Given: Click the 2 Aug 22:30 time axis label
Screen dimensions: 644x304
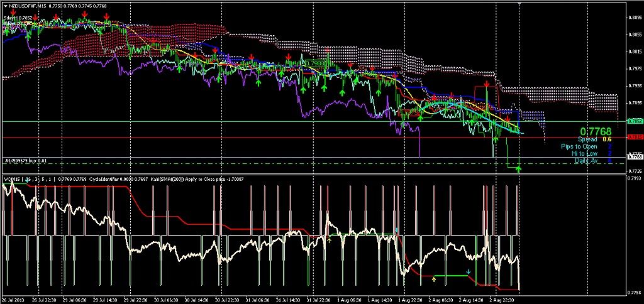Looking at the screenshot, I should (x=504, y=300).
